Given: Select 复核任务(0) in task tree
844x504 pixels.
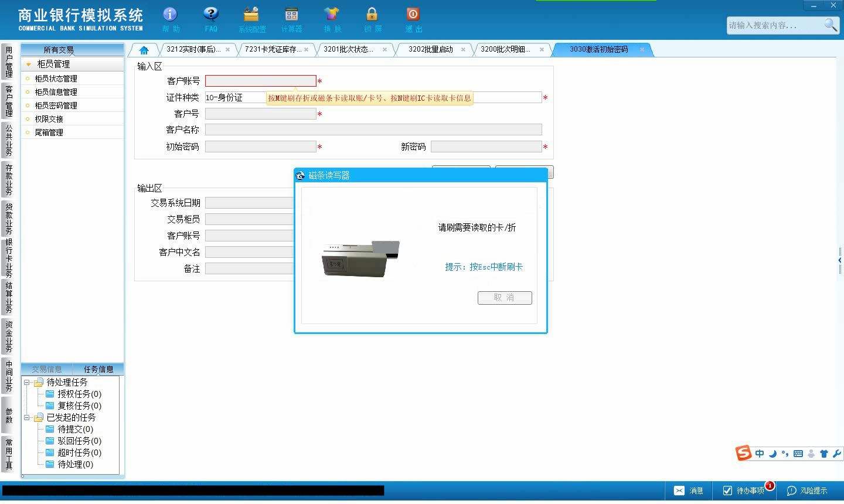Looking at the screenshot, I should click(x=79, y=406).
